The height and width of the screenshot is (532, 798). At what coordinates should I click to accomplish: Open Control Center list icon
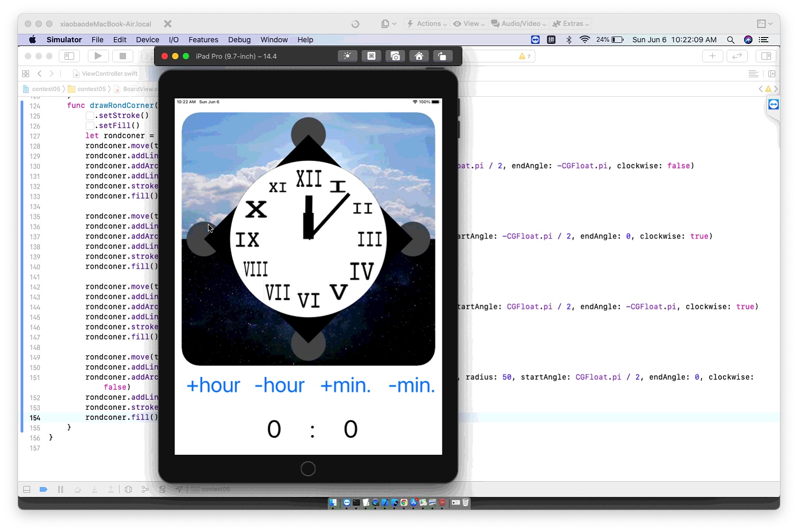pos(764,40)
